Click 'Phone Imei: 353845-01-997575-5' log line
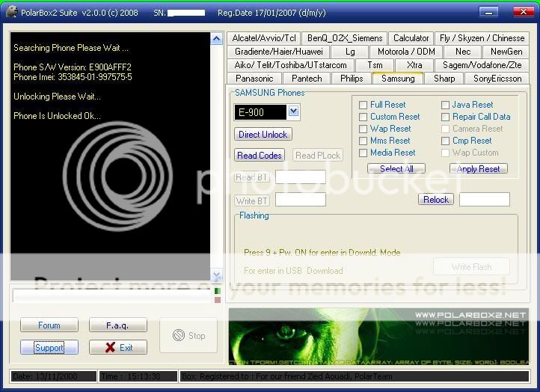 73,77
